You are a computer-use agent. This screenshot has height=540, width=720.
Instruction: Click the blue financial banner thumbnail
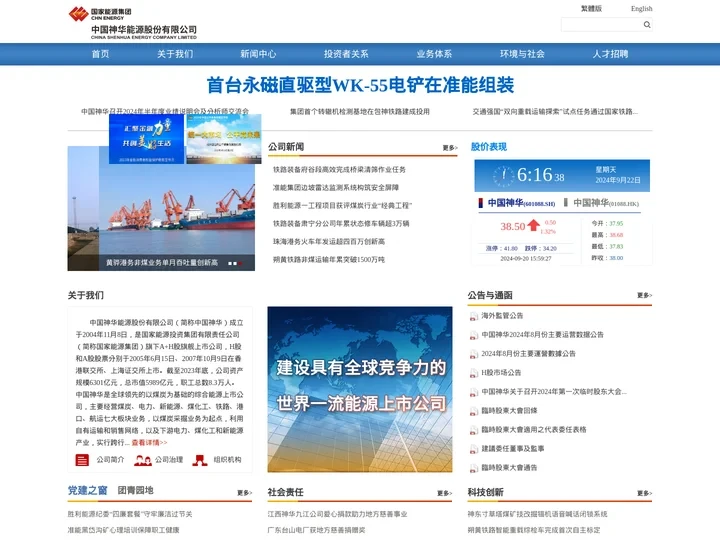click(146, 139)
